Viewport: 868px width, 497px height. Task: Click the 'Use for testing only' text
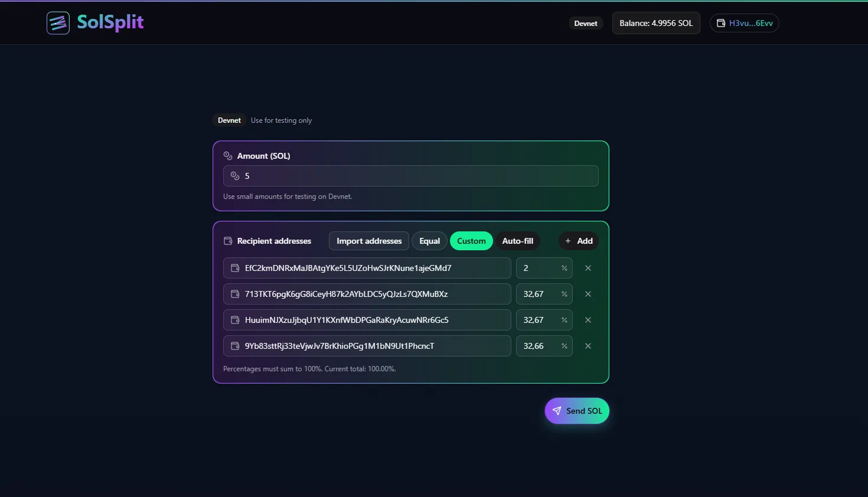[281, 120]
